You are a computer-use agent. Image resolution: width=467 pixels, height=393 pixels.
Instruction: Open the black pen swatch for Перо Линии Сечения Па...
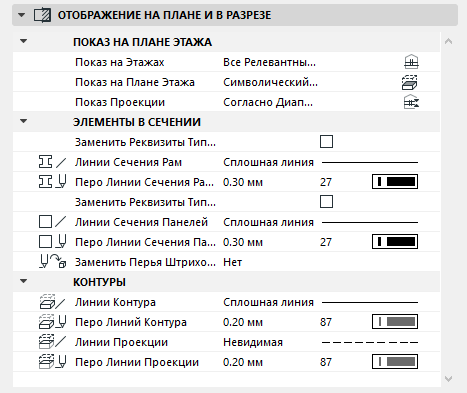[395, 242]
